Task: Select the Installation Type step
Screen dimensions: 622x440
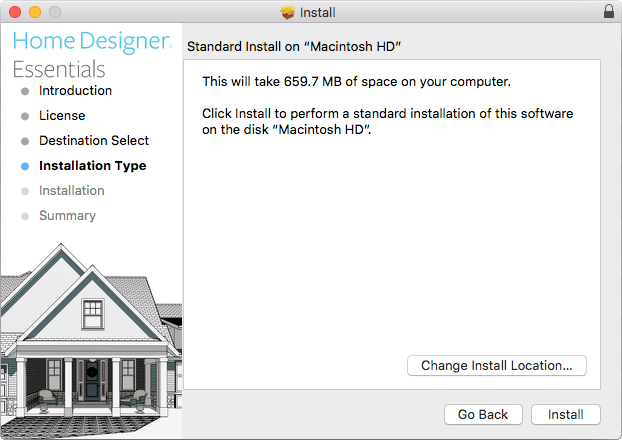Action: (92, 166)
